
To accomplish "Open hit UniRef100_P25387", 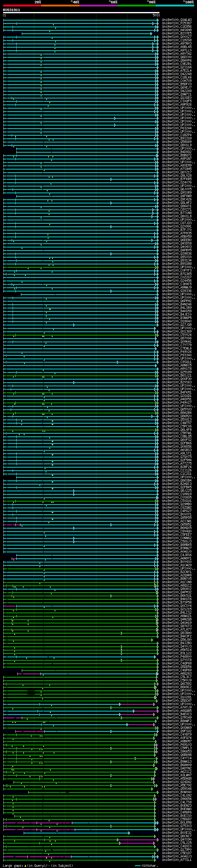I will (x=177, y=23).
